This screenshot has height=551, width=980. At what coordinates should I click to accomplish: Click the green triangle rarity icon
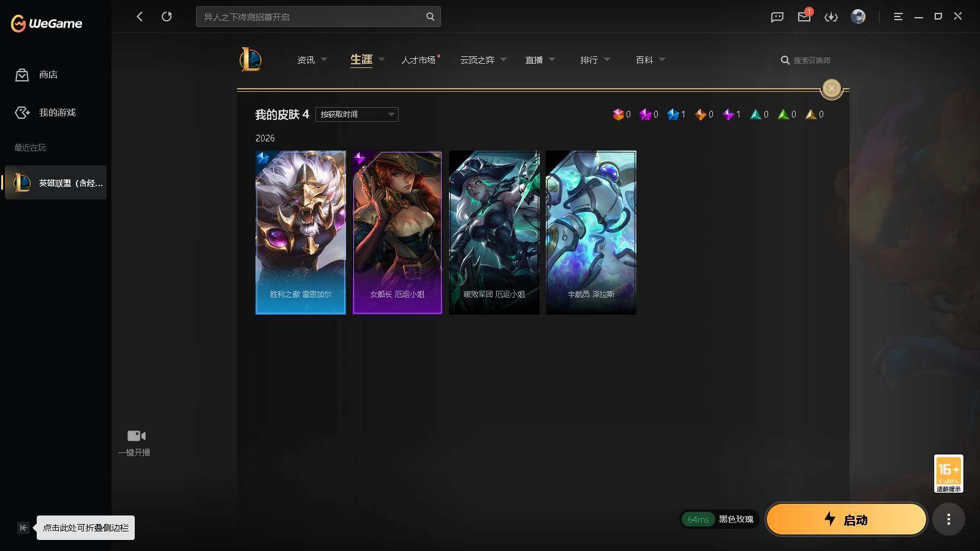pos(783,114)
